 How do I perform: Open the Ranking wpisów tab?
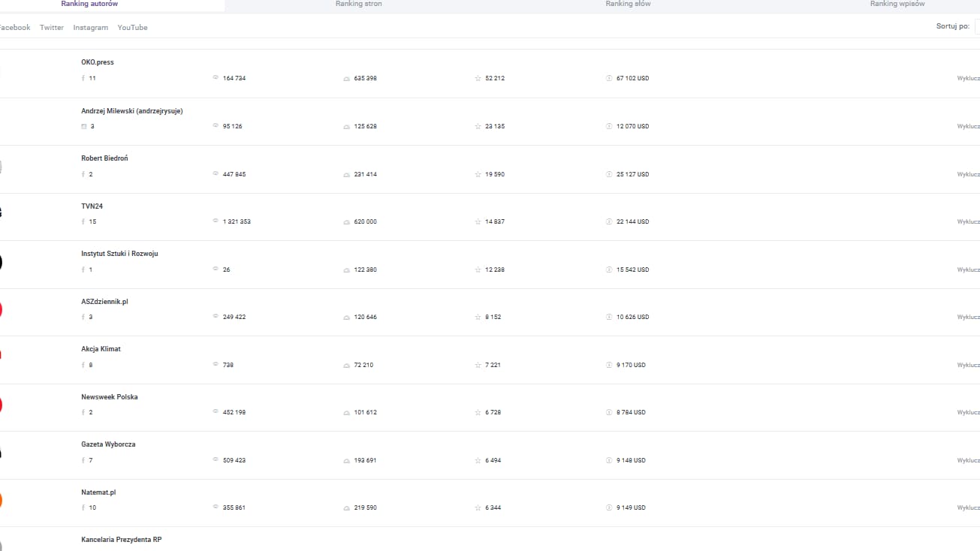click(897, 4)
